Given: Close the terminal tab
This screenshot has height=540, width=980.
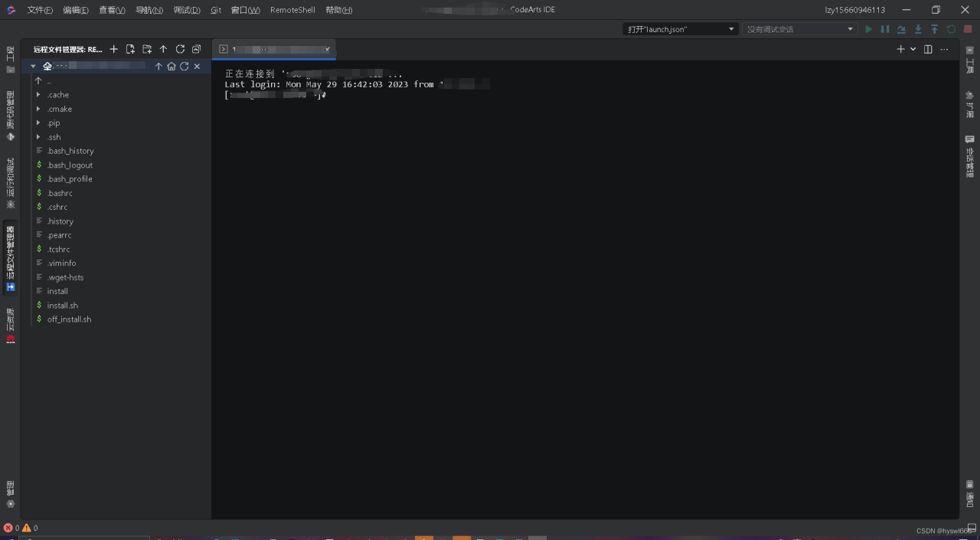Looking at the screenshot, I should (x=328, y=49).
